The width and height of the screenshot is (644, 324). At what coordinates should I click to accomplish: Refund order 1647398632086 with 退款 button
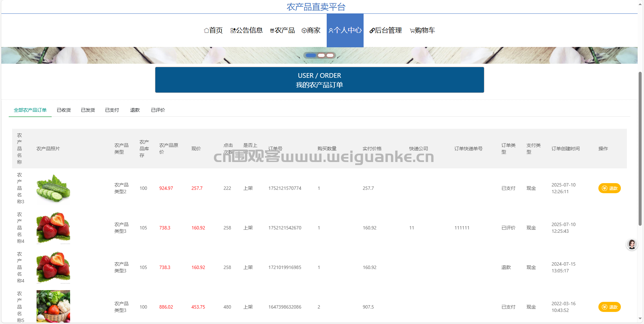[609, 307]
